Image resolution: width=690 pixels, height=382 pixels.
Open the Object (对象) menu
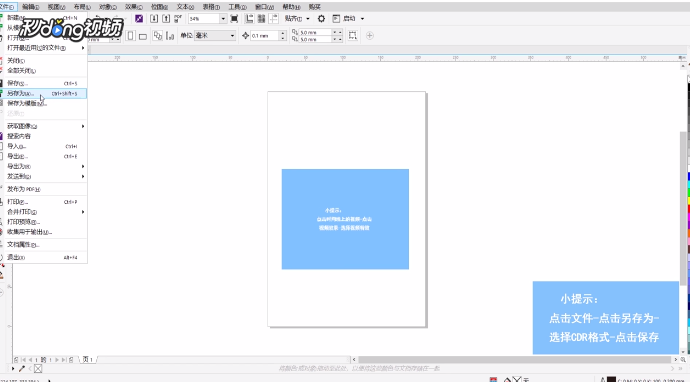pos(108,7)
